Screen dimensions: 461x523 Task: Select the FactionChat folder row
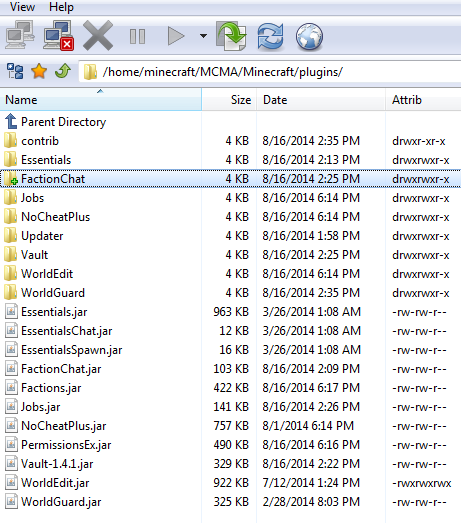(230, 179)
